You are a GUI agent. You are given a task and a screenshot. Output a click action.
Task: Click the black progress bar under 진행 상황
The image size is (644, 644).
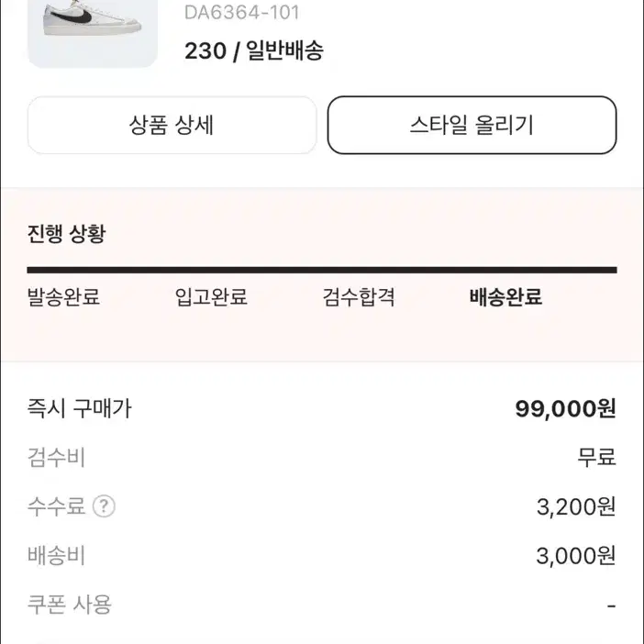click(x=322, y=270)
